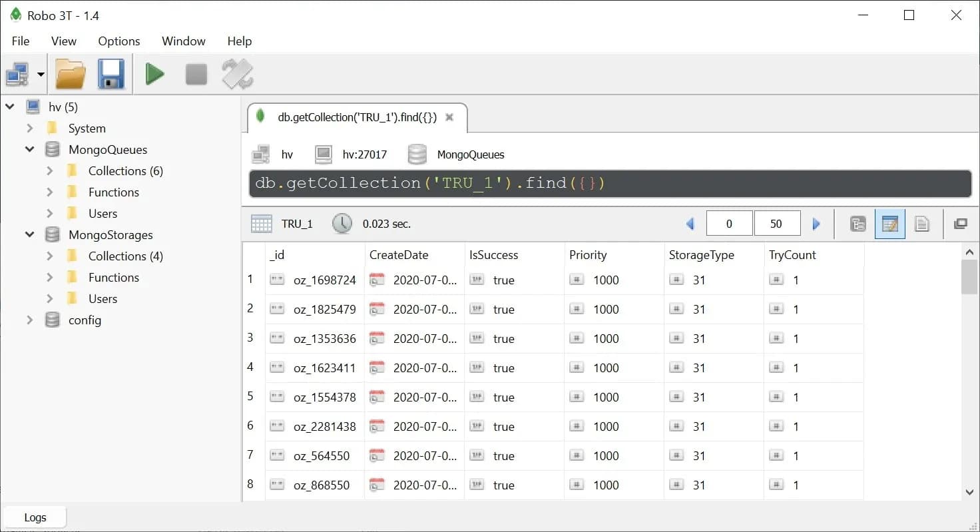Select the cell oz_868550
Viewport: 980px width, 532px height.
point(314,485)
